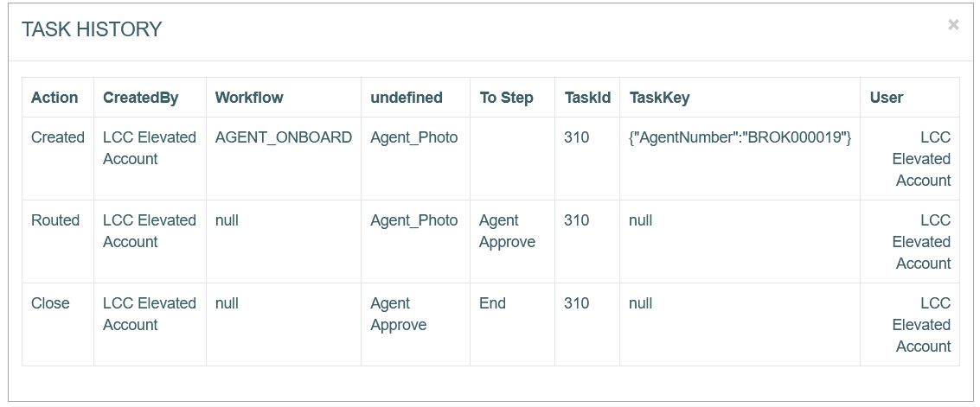Viewport: 980px width, 407px height.
Task: Click the TaskId column header
Action: pos(587,98)
